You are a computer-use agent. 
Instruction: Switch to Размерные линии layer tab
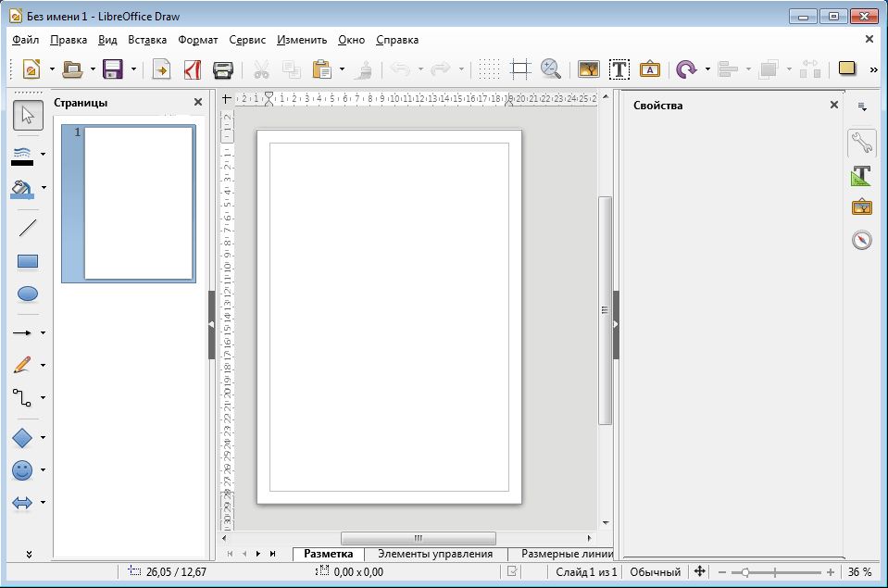568,554
